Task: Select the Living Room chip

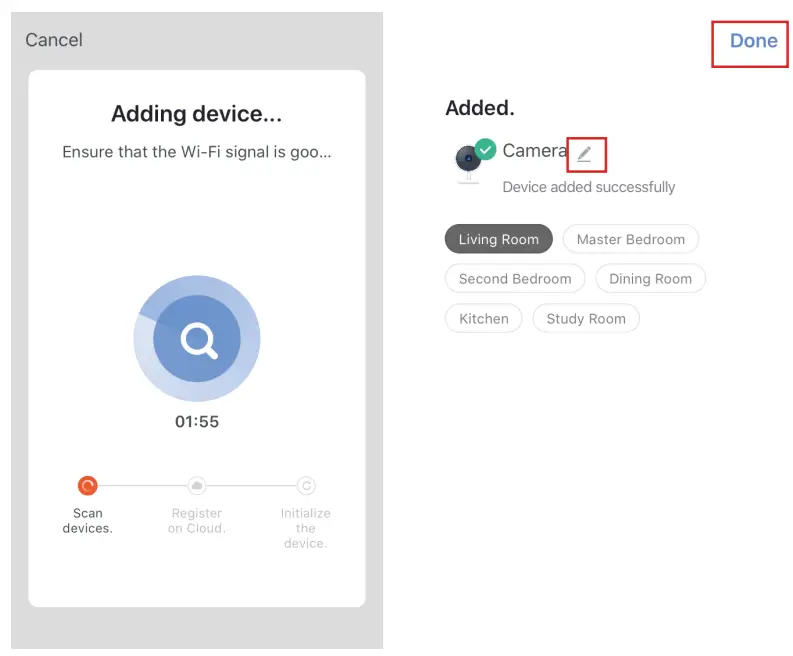Action: coord(499,239)
